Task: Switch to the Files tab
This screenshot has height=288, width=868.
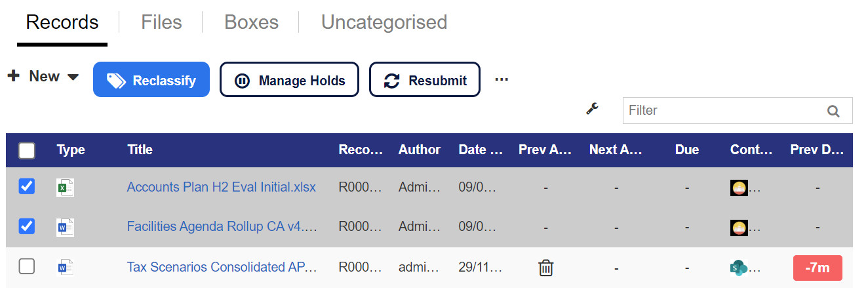Action: 161,22
